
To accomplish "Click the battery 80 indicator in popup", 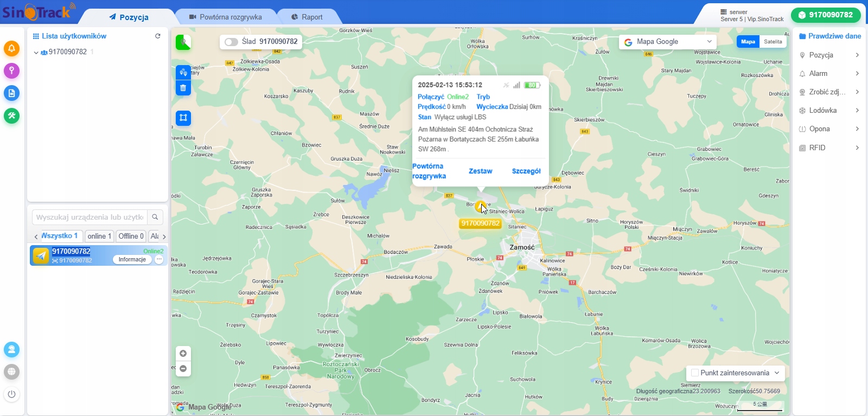I will click(x=532, y=85).
